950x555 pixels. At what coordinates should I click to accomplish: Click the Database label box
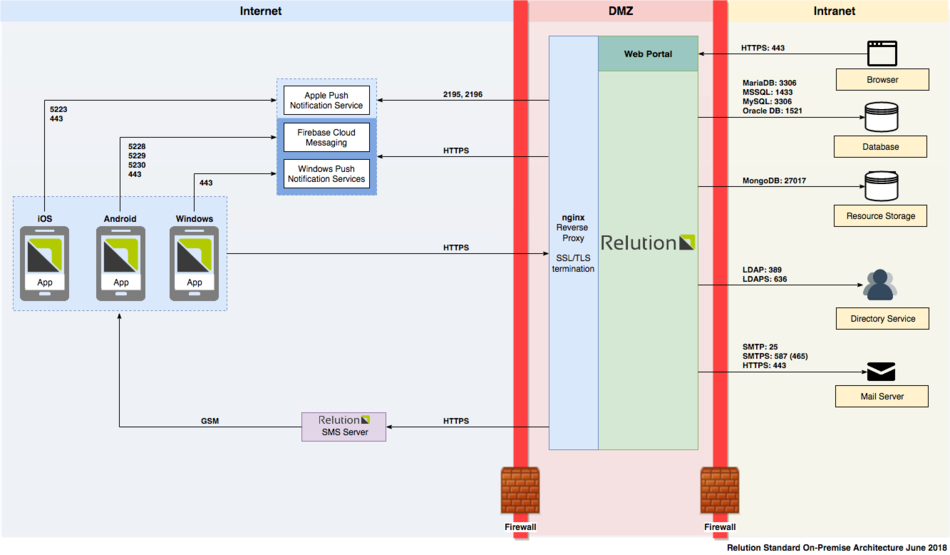point(881,147)
